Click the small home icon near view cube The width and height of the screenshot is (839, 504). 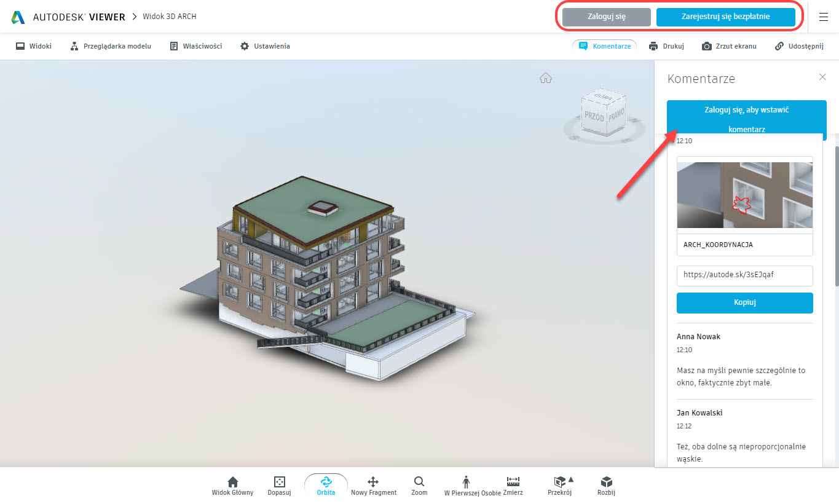pyautogui.click(x=545, y=78)
